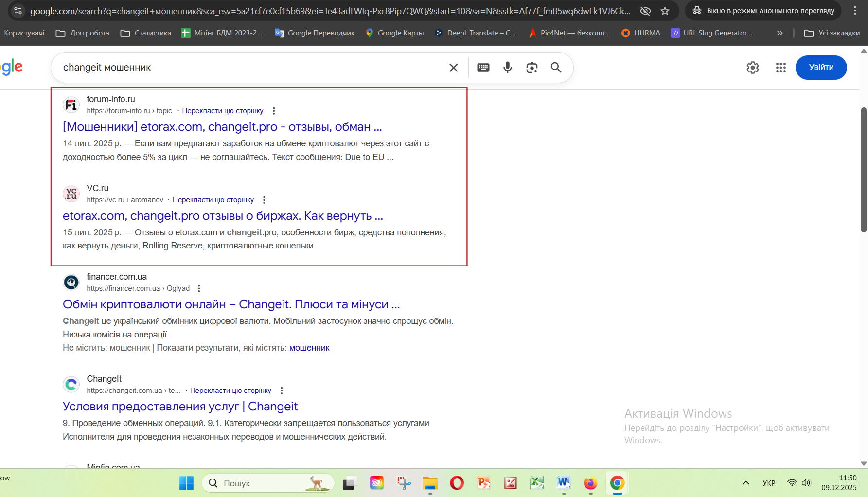Click the ChangeIt site favicon
The height and width of the screenshot is (497, 868).
tap(71, 384)
